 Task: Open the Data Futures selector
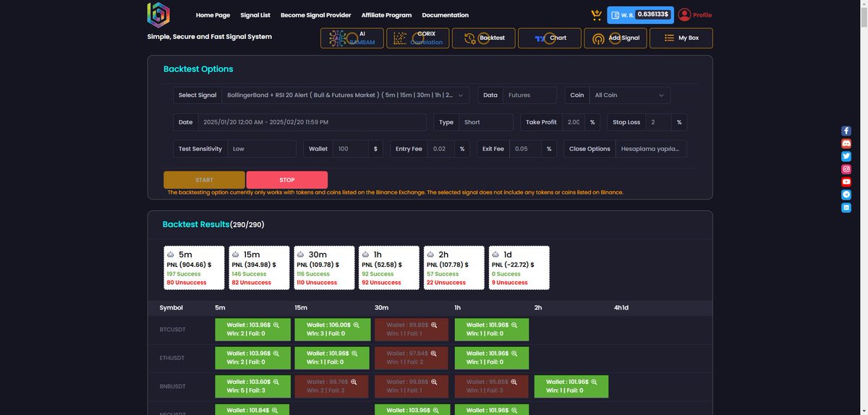(x=529, y=95)
